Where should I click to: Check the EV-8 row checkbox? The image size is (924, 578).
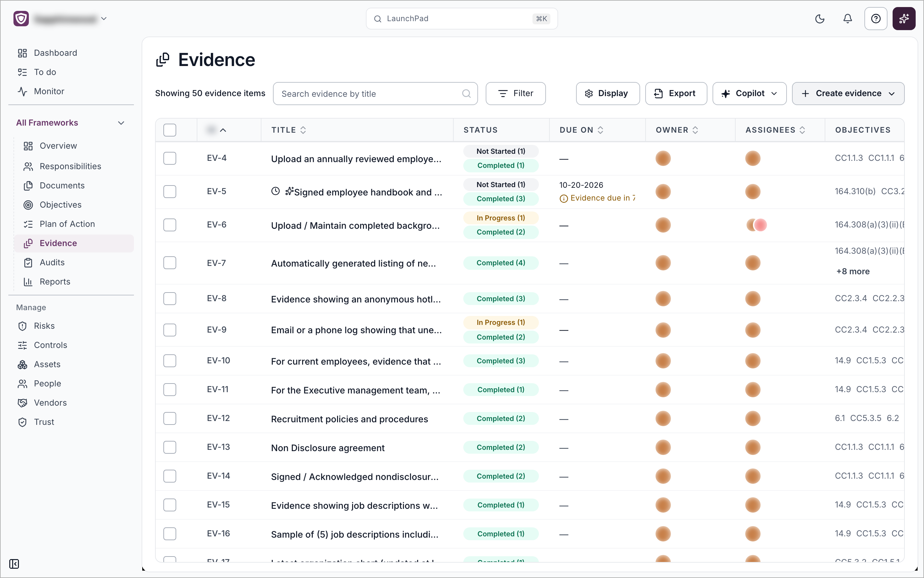(169, 299)
